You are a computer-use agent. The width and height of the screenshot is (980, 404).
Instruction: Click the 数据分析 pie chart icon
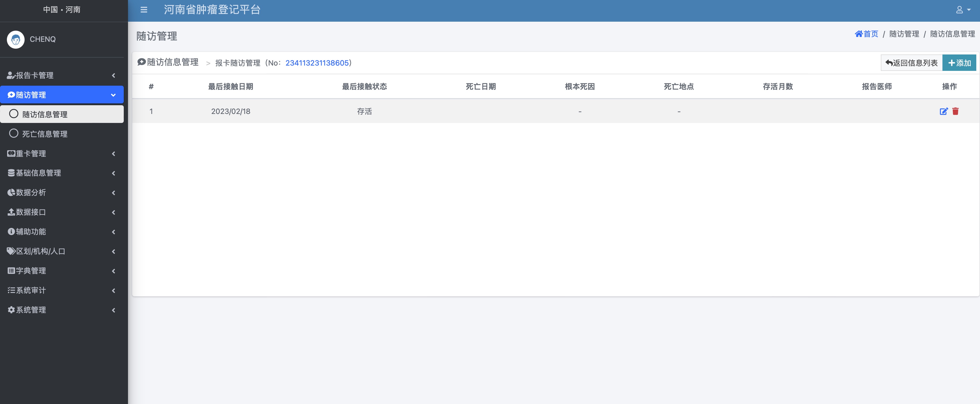[x=11, y=192]
